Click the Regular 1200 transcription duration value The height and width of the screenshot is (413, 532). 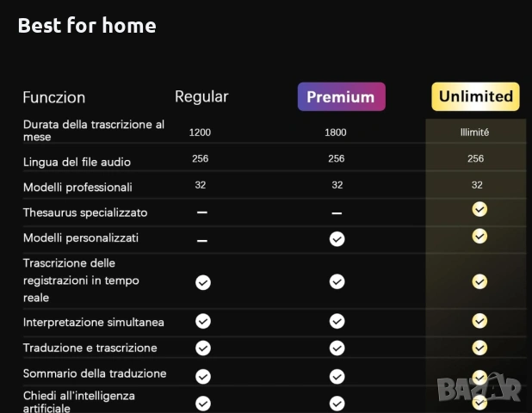pos(200,133)
